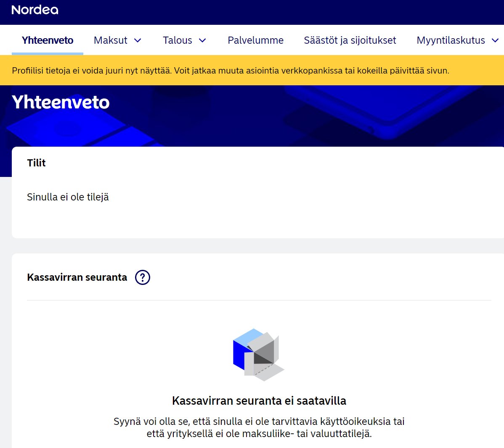This screenshot has width=504, height=448.
Task: Click the Tilit heading
Action: coord(36,163)
